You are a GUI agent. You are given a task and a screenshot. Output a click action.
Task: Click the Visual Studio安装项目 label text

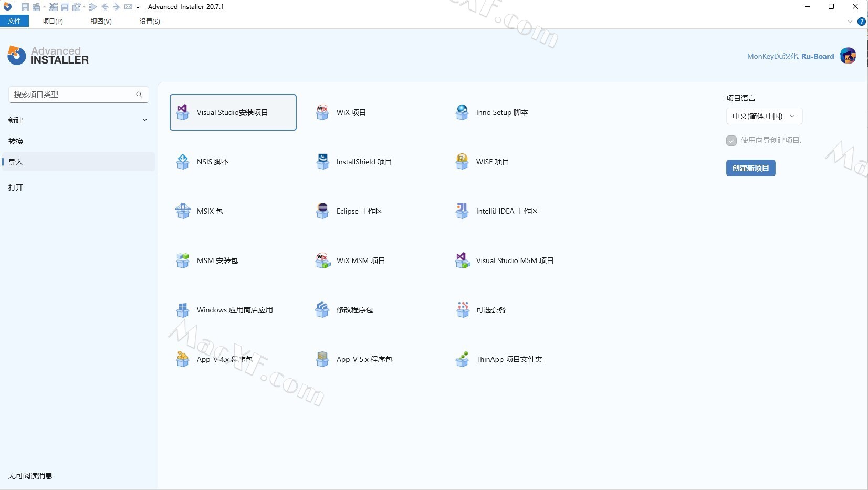click(232, 112)
